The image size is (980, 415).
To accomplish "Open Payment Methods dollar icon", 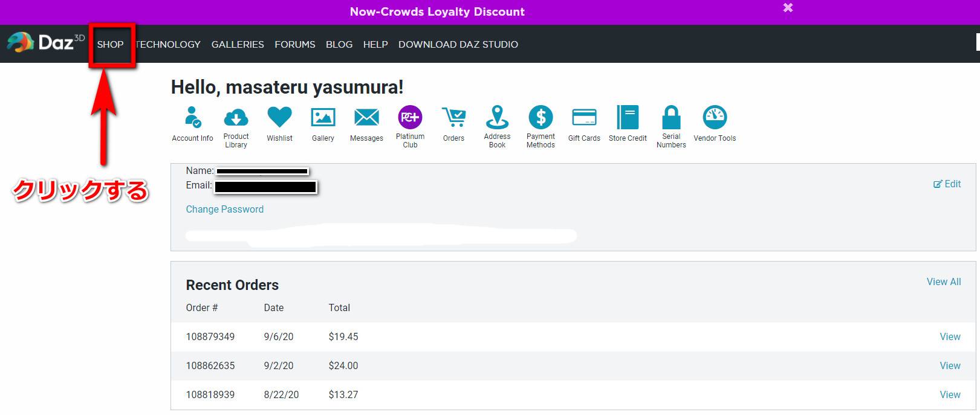I will point(540,117).
